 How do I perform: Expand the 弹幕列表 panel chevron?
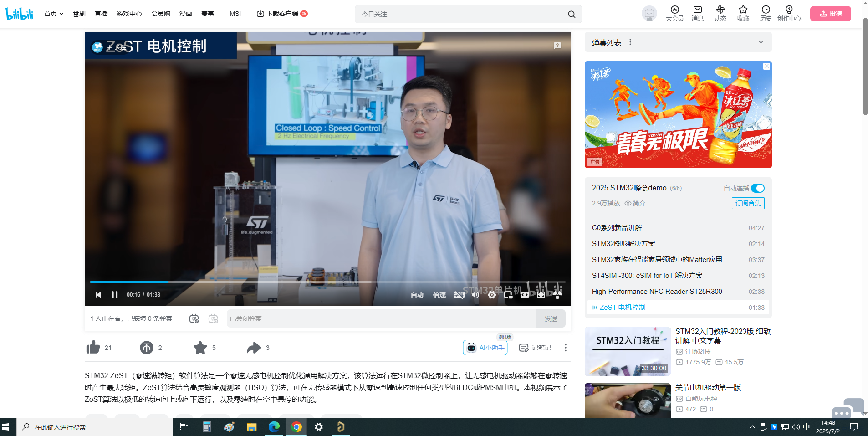coord(761,42)
